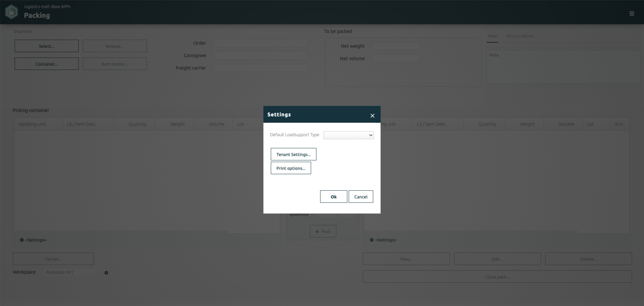Confirm the Settings dialog with Ok

tap(333, 197)
